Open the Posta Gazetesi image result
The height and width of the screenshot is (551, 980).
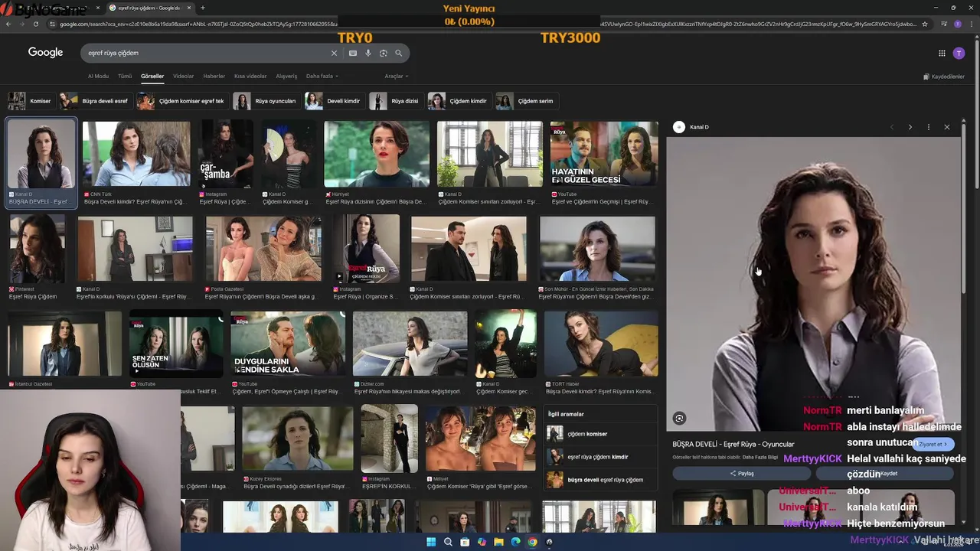pos(263,249)
